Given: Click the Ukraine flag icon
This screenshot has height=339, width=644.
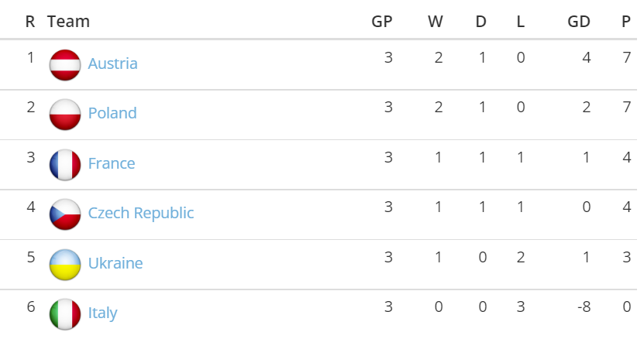Looking at the screenshot, I should click(65, 264).
